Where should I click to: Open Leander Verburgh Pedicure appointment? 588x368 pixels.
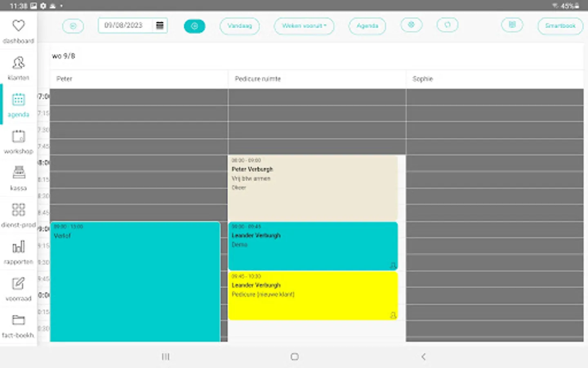tap(313, 296)
